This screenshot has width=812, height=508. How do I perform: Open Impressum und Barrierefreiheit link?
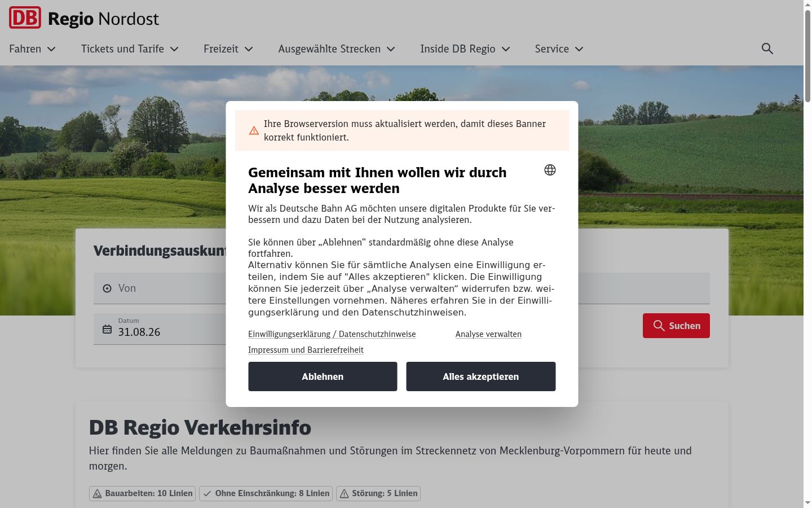[306, 350]
